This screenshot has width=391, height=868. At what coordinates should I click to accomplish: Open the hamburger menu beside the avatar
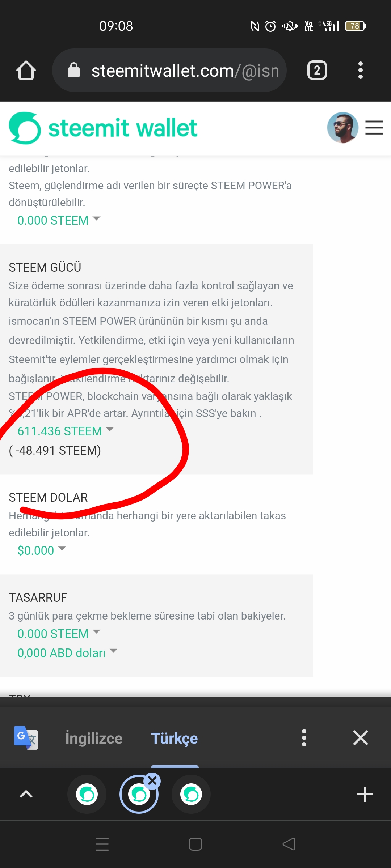(374, 128)
